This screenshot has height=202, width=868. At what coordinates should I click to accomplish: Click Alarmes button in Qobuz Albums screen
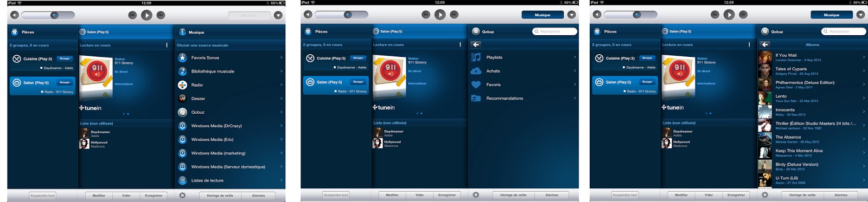pos(841,195)
